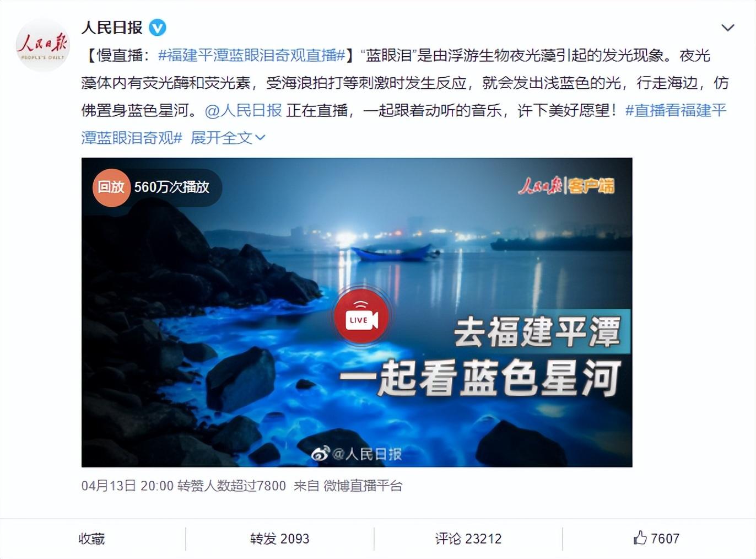Image resolution: width=756 pixels, height=559 pixels.
Task: Click the orange 回放 replay badge
Action: tap(111, 187)
